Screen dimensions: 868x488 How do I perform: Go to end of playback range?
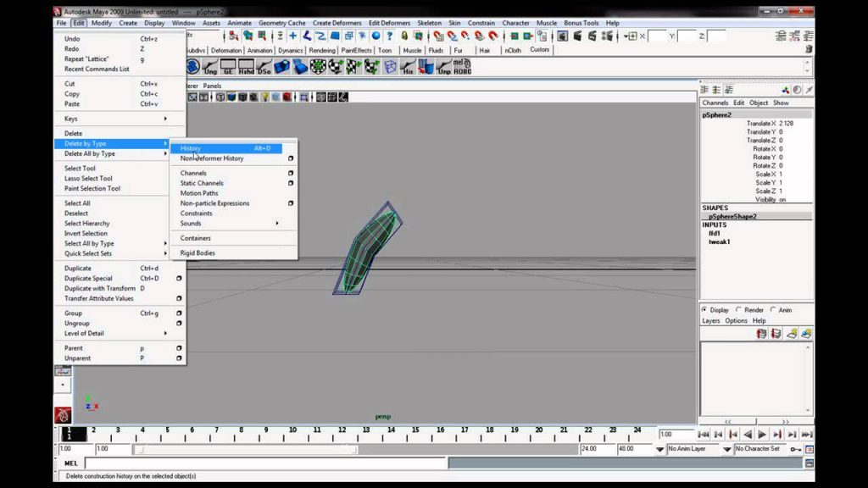click(x=807, y=435)
